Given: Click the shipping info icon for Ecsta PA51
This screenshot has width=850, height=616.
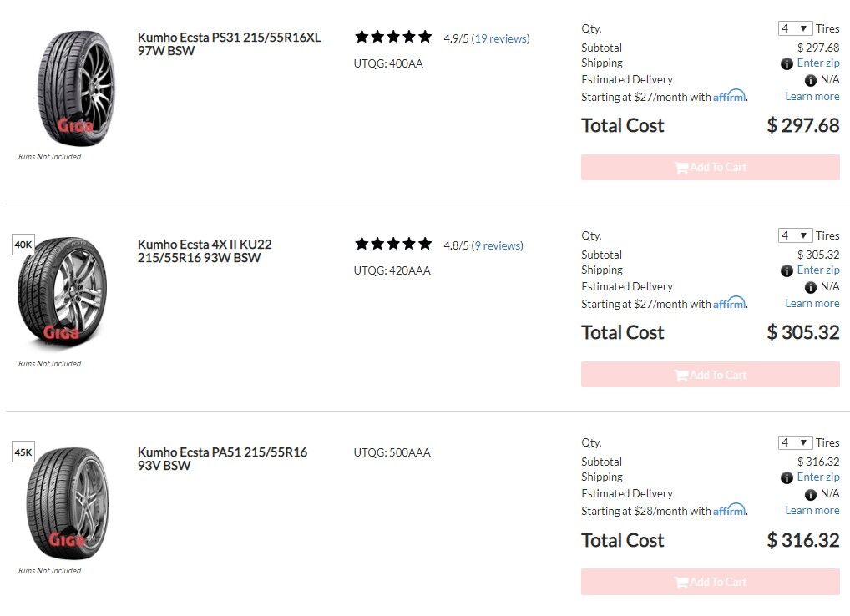Looking at the screenshot, I should pyautogui.click(x=787, y=477).
